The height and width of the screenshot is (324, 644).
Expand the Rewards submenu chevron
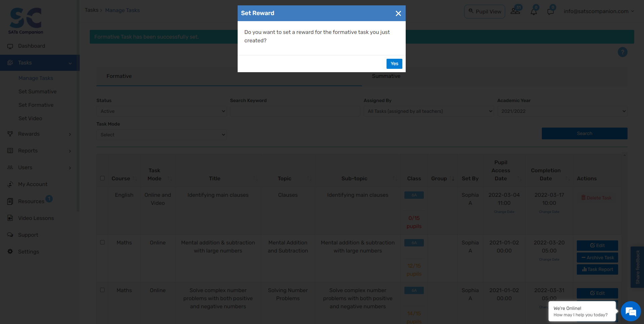pyautogui.click(x=70, y=134)
